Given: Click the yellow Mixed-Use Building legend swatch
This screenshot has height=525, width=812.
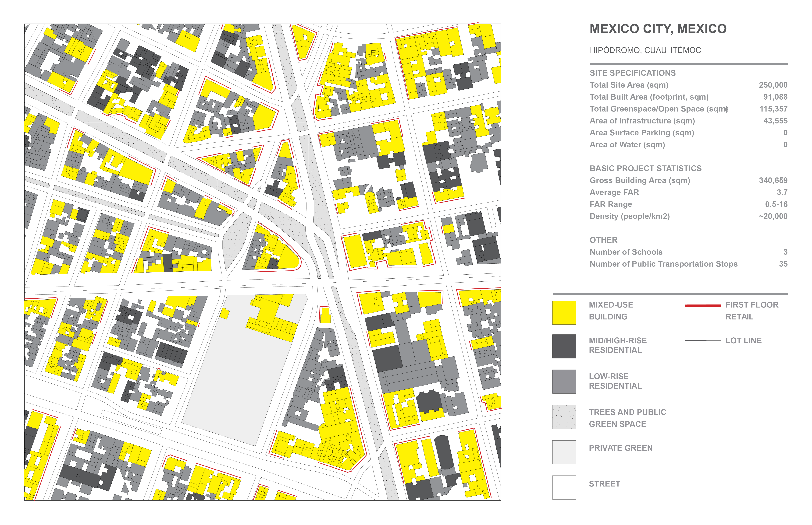Looking at the screenshot, I should click(x=564, y=312).
